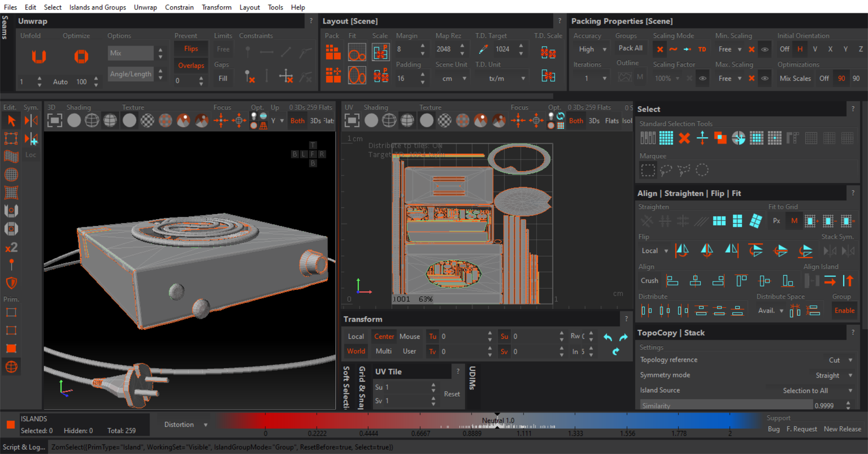Image resolution: width=868 pixels, height=454 pixels.
Task: Open the Constrain menu
Action: coord(179,7)
